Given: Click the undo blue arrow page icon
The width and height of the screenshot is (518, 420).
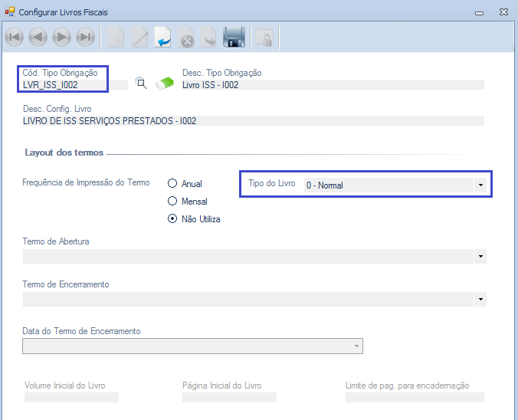Looking at the screenshot, I should pyautogui.click(x=162, y=37).
